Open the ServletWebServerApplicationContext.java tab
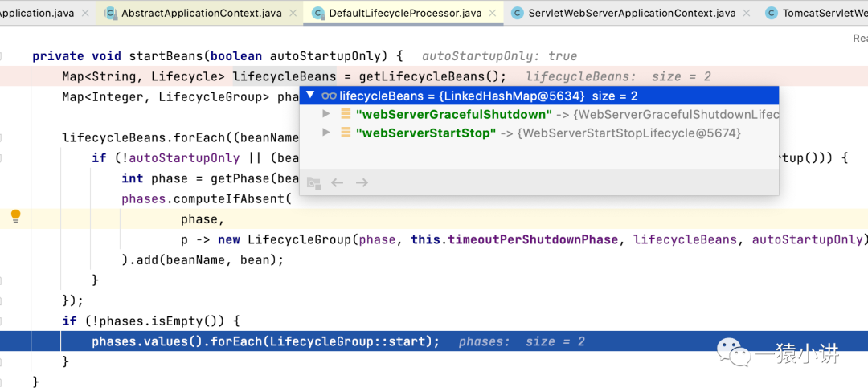This screenshot has width=868, height=392. (x=631, y=13)
